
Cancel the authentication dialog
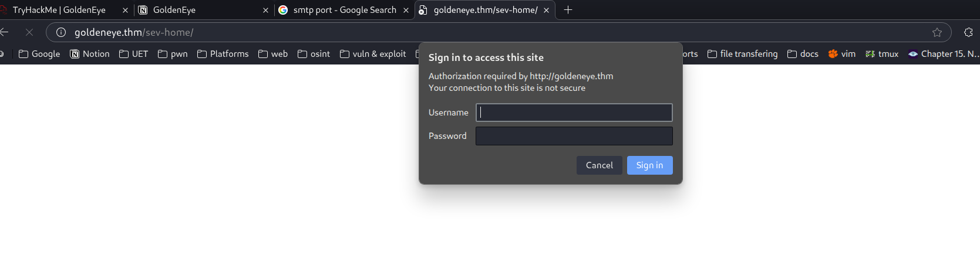599,165
